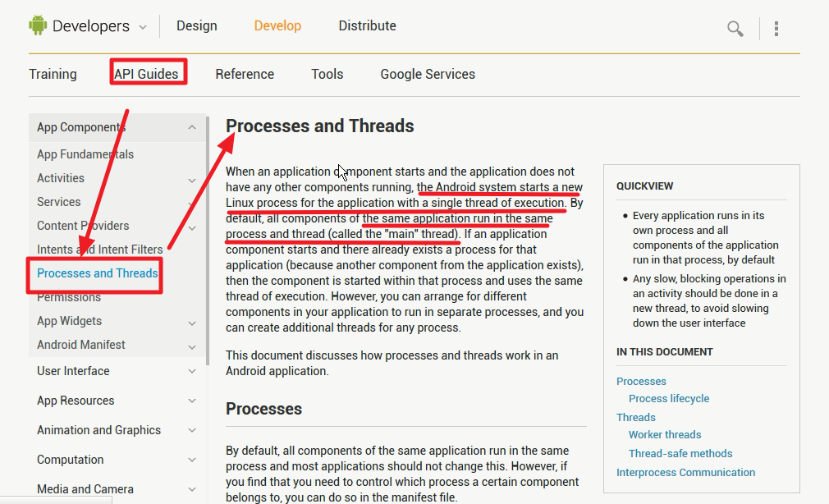This screenshot has height=504, width=829.
Task: Click the Processes section heading
Action: [x=263, y=409]
